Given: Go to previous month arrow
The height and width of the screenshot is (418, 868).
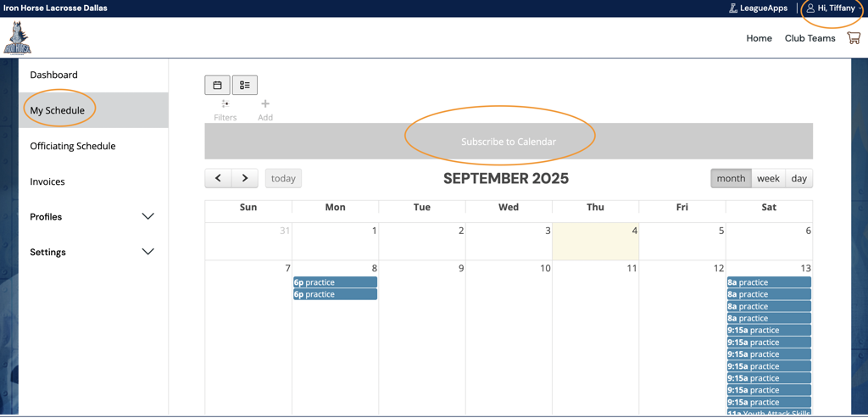Looking at the screenshot, I should 219,178.
